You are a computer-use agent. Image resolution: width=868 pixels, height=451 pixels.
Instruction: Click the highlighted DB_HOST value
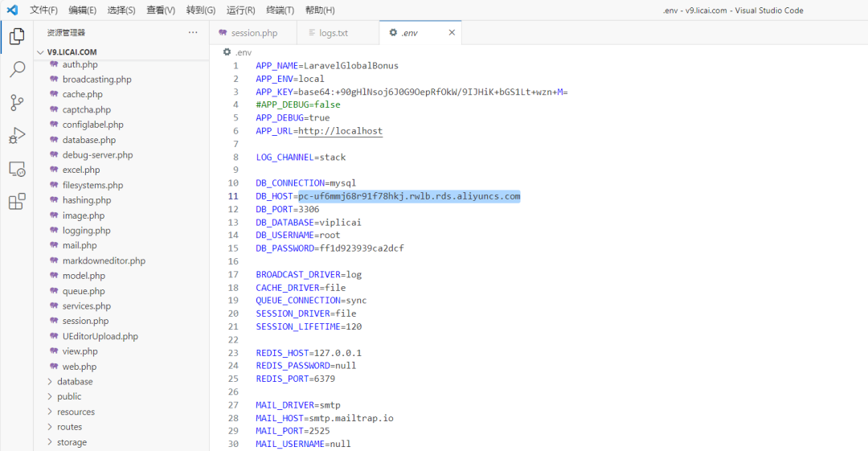click(x=410, y=196)
